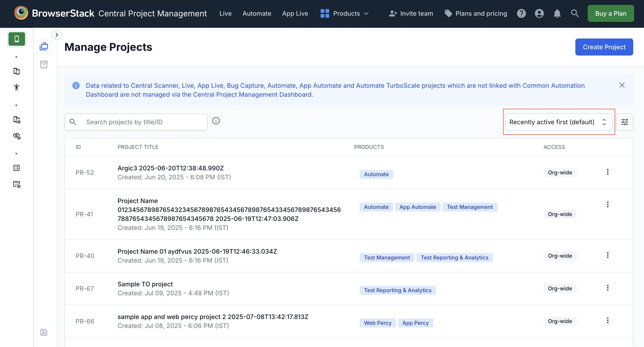Open Plans and pricing

tap(476, 13)
